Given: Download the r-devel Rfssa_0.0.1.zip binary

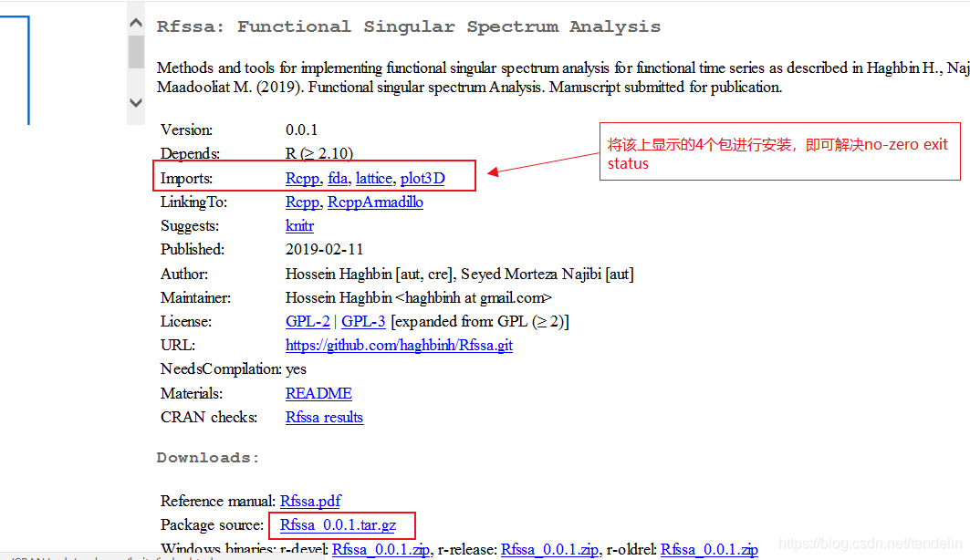Looking at the screenshot, I should (x=381, y=549).
